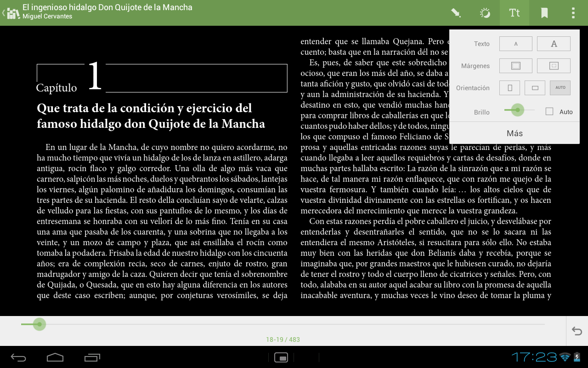Choose the narrower-text Márgenes option

554,66
